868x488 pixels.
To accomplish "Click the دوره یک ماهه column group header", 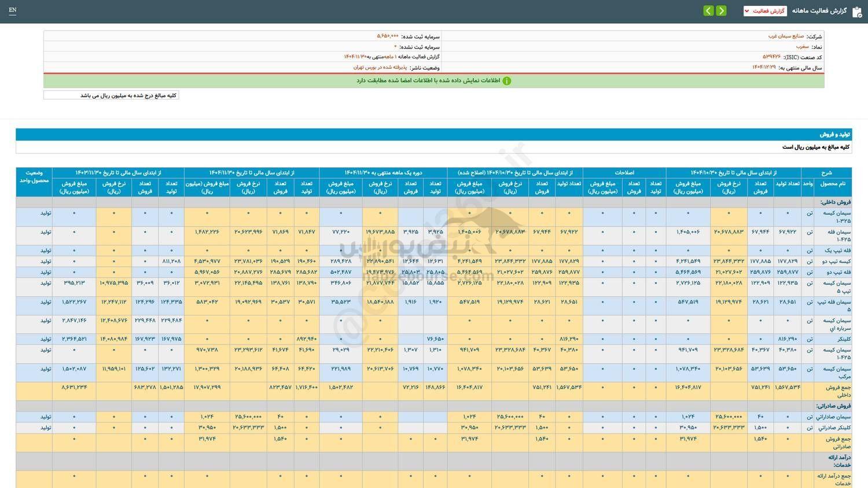I will click(x=383, y=173).
